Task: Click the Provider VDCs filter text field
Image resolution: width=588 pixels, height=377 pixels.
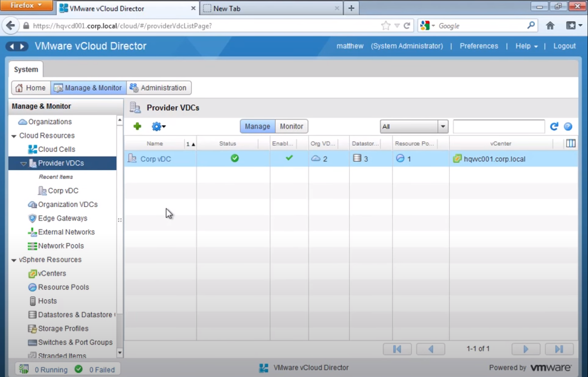Action: tap(499, 127)
